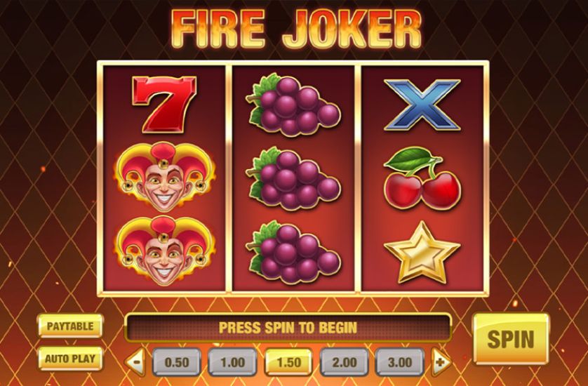
Task: Click the bottom grapes symbol
Action: coord(293,252)
